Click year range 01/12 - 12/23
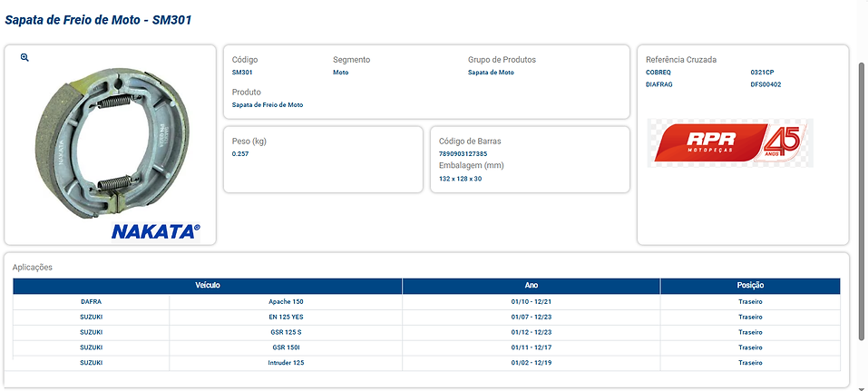The height and width of the screenshot is (391, 868). pyautogui.click(x=531, y=332)
